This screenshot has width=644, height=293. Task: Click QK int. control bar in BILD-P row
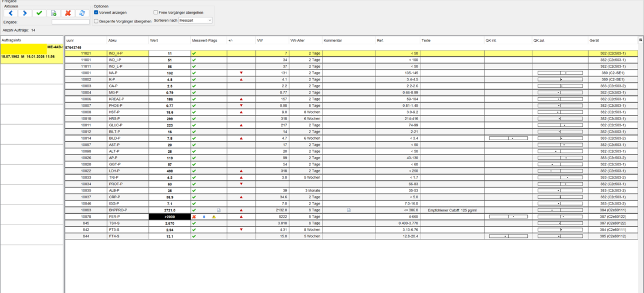508,138
